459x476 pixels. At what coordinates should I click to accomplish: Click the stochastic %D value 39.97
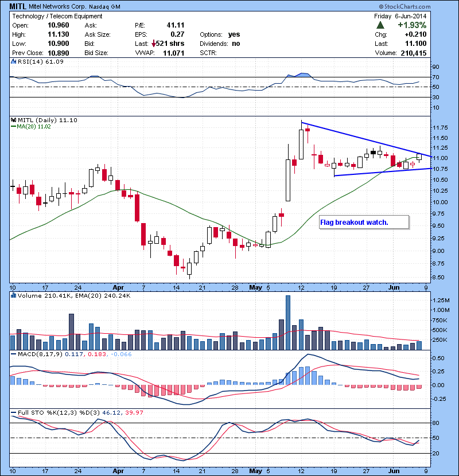tap(134, 412)
